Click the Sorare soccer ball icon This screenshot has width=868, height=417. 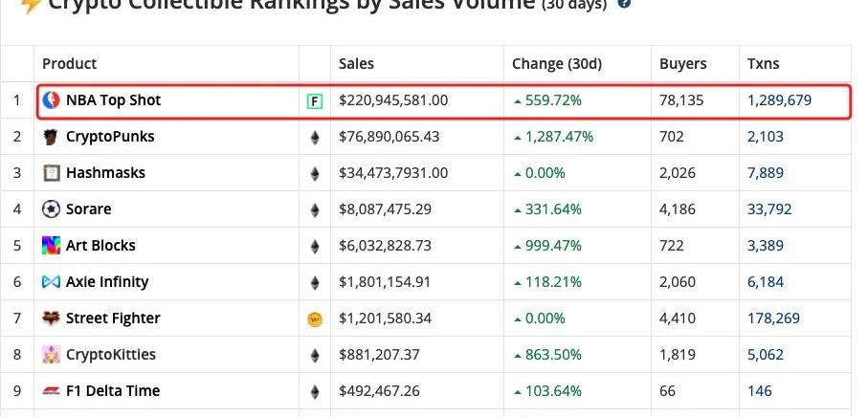tap(51, 209)
